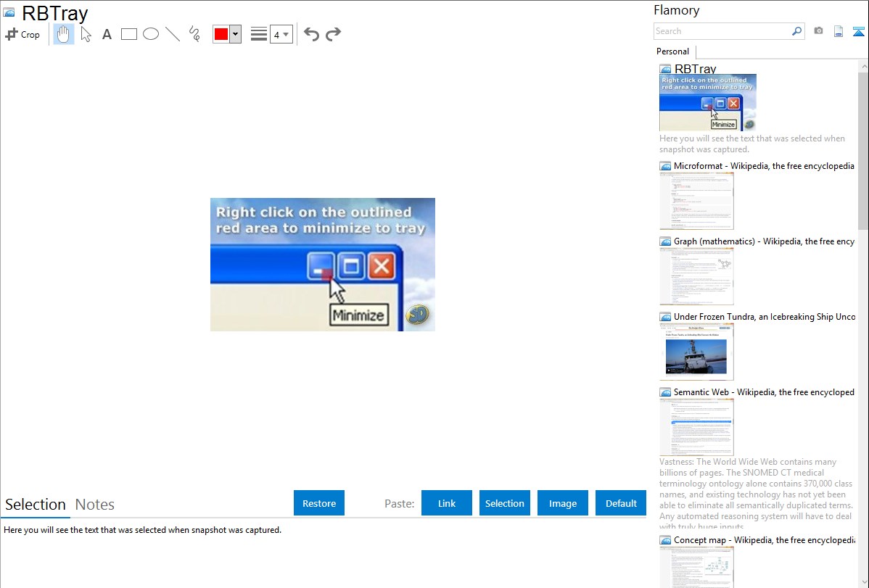Open the line width 4 dropdown
The width and height of the screenshot is (869, 588).
pos(281,34)
